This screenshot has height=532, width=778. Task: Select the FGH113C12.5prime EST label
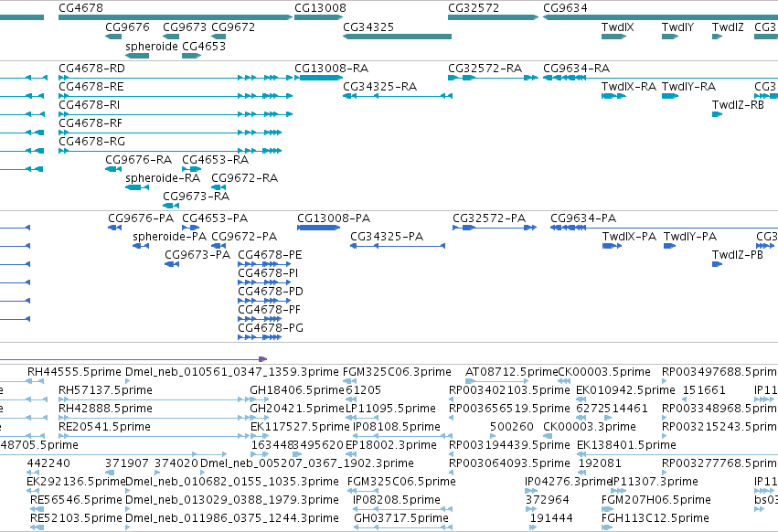point(655,518)
